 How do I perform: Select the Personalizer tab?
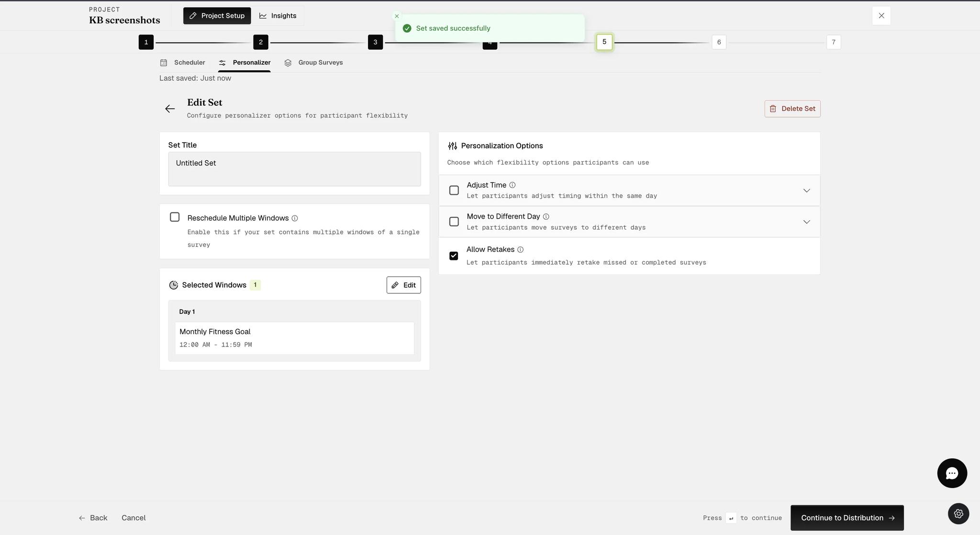click(245, 63)
